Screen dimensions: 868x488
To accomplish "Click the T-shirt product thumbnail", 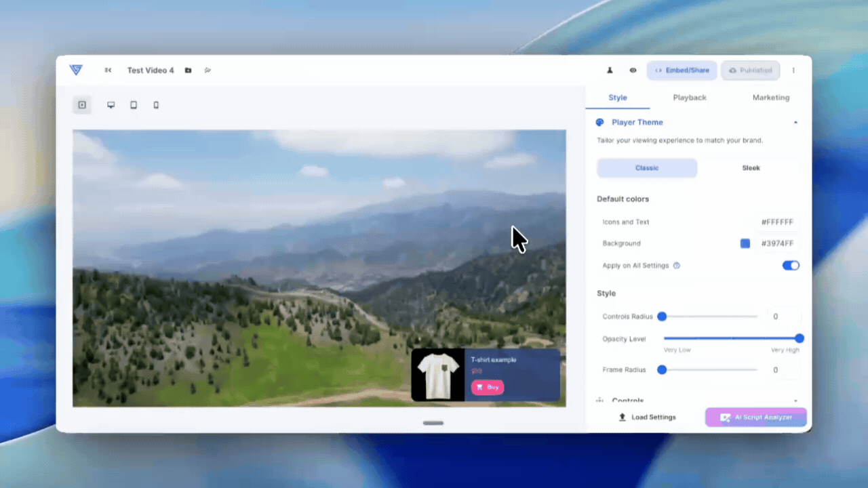I will [438, 375].
